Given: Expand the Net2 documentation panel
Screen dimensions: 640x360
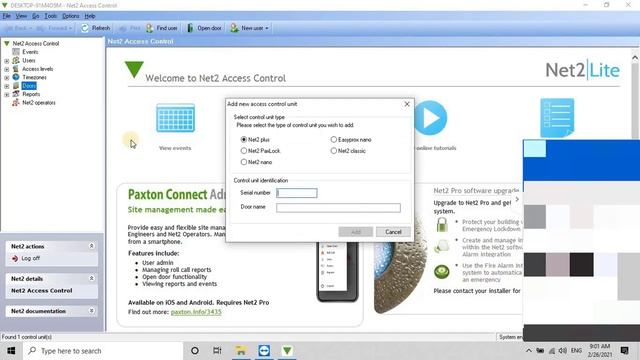Looking at the screenshot, I should pyautogui.click(x=91, y=311).
